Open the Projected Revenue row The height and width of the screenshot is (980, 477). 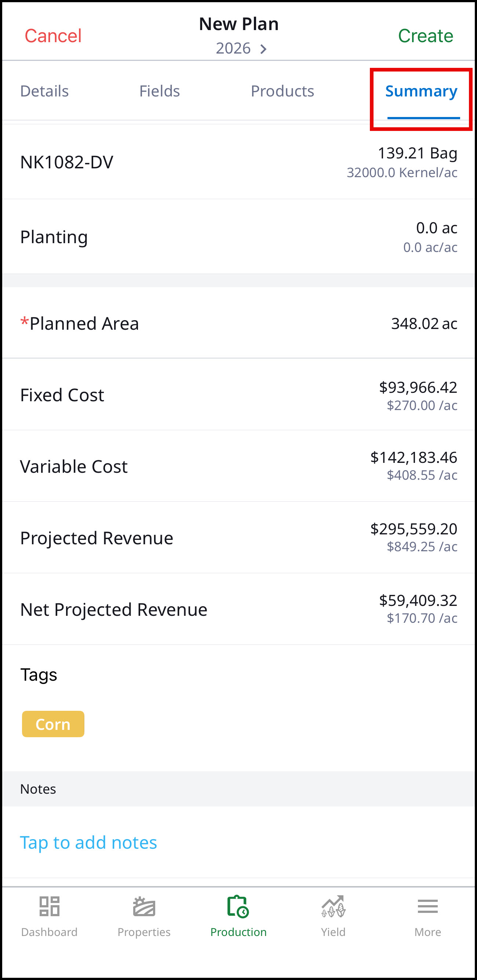click(238, 538)
